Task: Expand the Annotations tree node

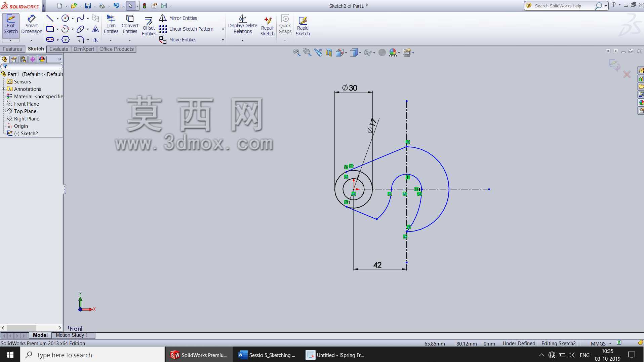Action: coord(3,89)
